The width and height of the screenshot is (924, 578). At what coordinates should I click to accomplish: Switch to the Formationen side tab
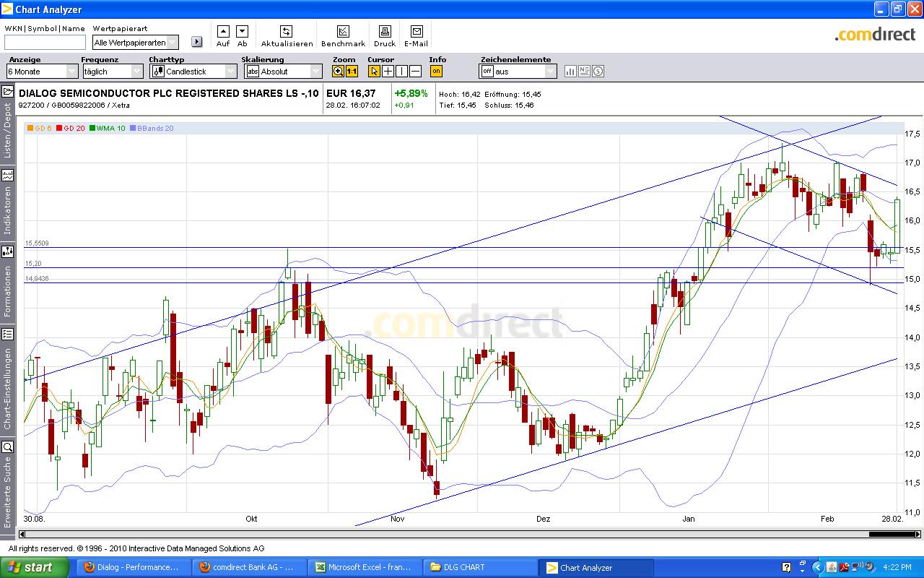8,291
